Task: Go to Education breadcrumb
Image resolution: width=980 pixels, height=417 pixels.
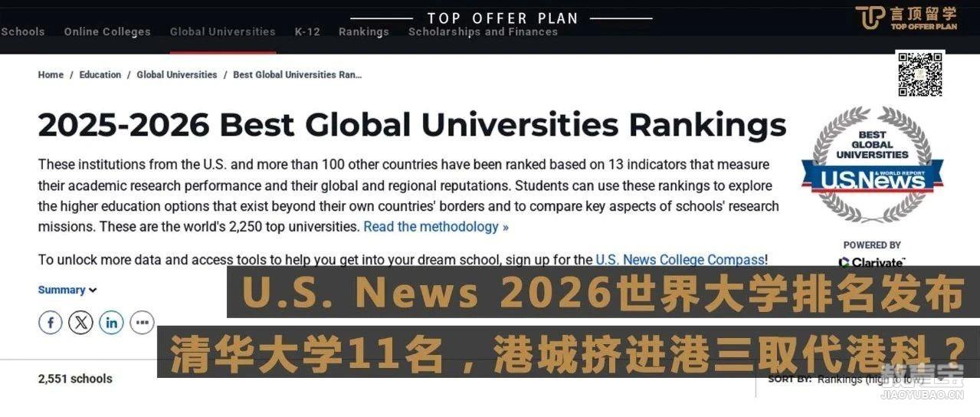Action: point(100,74)
